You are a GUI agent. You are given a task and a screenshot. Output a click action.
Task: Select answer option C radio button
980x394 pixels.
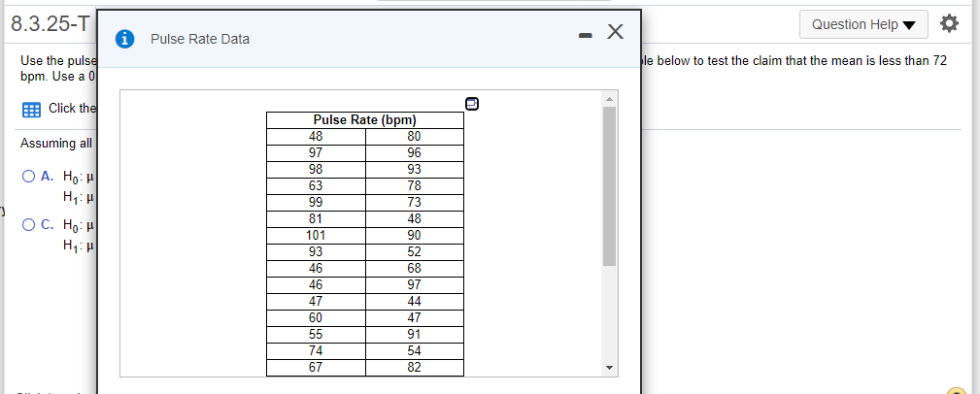click(x=29, y=225)
